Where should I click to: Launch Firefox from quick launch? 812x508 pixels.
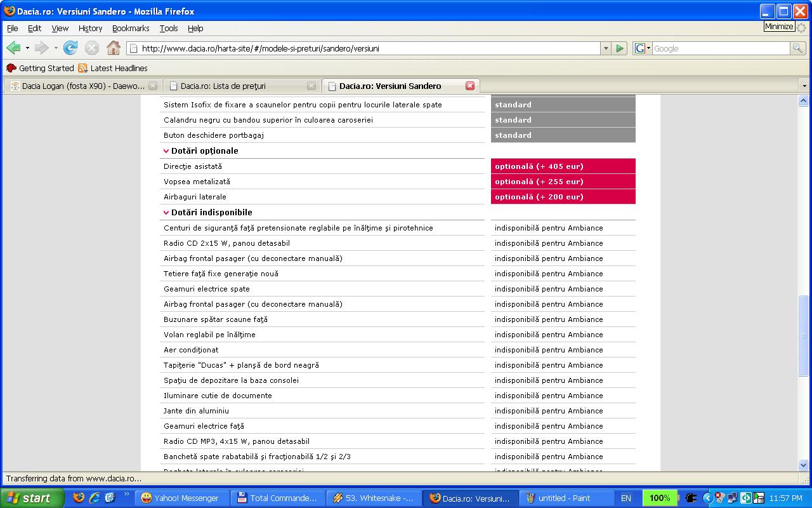pos(79,498)
